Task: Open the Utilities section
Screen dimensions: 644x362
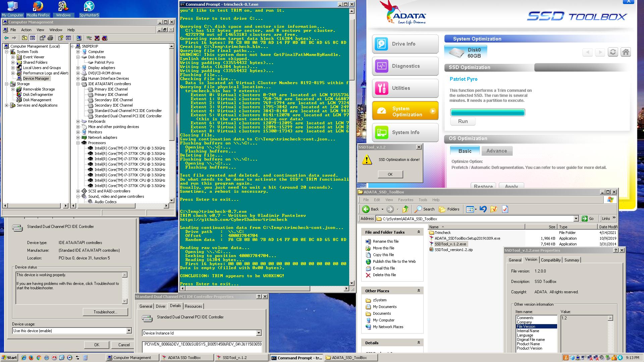Action: coord(405,88)
